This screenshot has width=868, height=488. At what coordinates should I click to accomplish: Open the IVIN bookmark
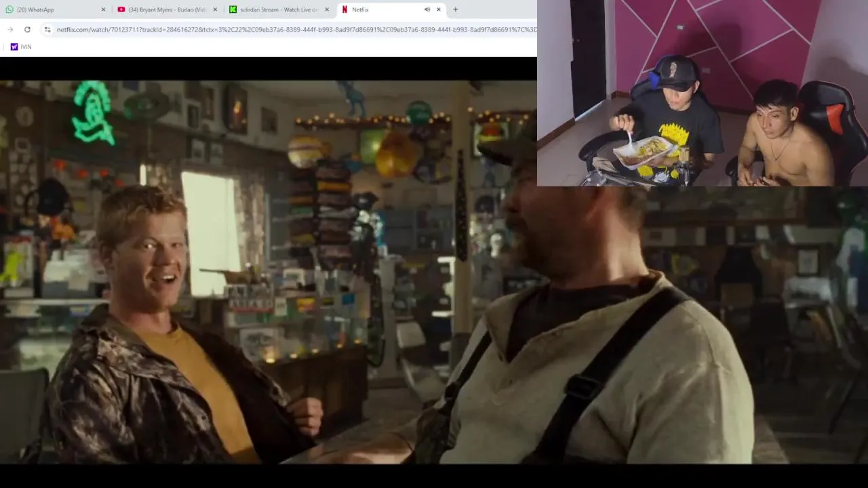(21, 47)
